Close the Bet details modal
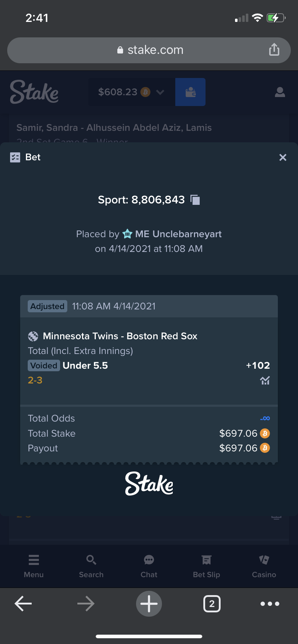Image resolution: width=298 pixels, height=644 pixels. [283, 157]
